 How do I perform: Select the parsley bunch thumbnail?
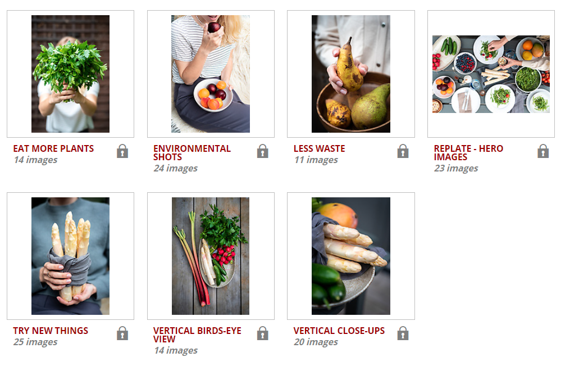pos(71,74)
